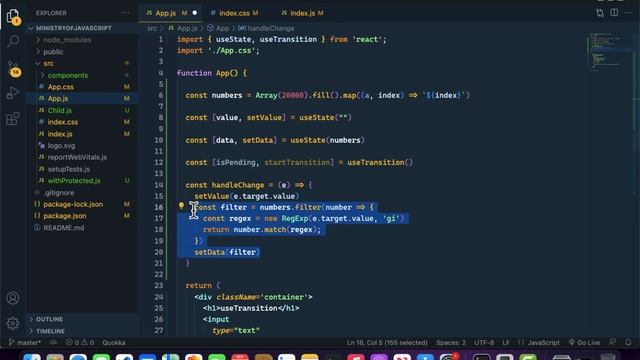
Task: Open withProtected.js in the explorer
Action: click(x=74, y=180)
